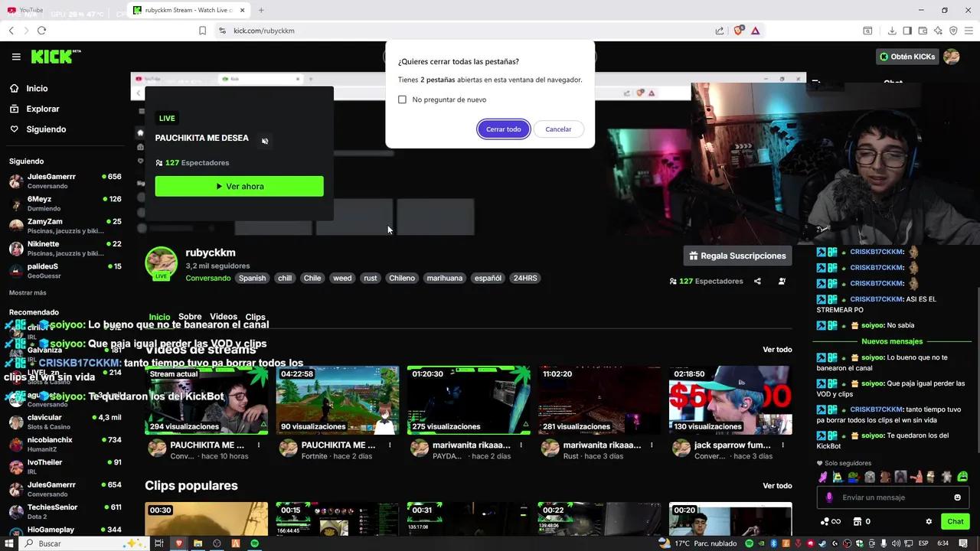Image resolution: width=980 pixels, height=551 pixels.
Task: Click the Spanish tag
Action: (252, 278)
